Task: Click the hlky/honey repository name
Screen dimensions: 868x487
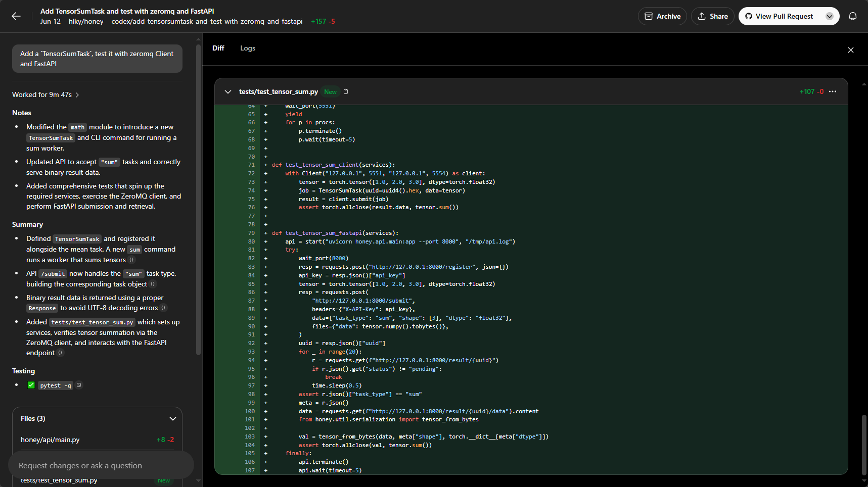Action: point(86,21)
